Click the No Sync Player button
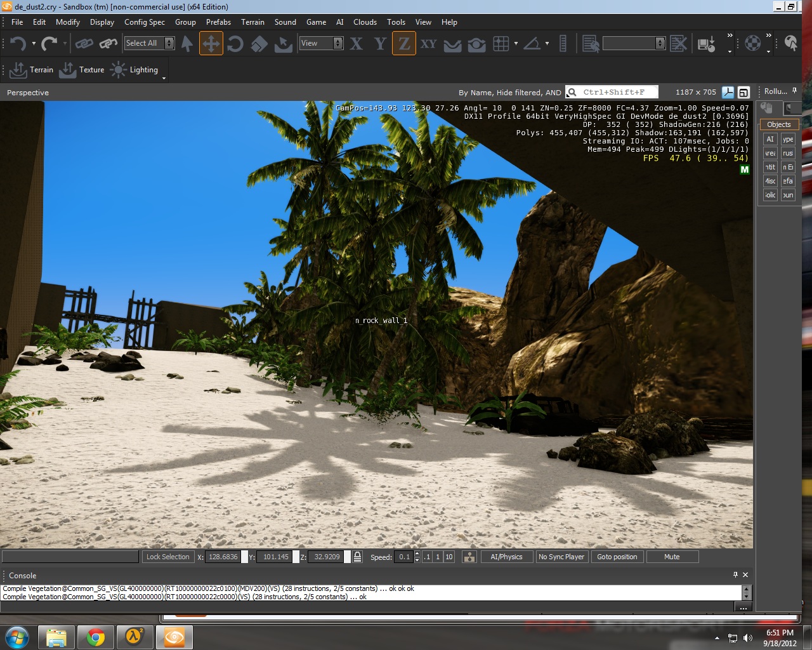The image size is (812, 650). 561,557
